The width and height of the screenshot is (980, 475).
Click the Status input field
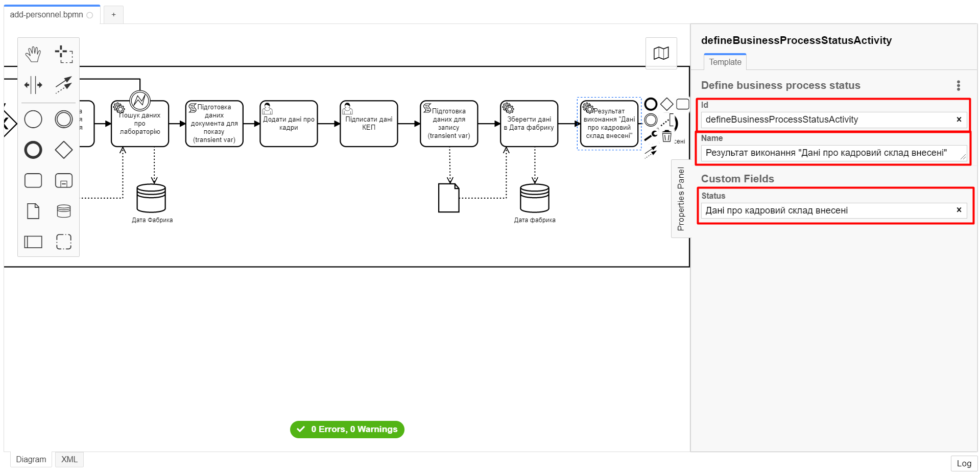pyautogui.click(x=827, y=210)
